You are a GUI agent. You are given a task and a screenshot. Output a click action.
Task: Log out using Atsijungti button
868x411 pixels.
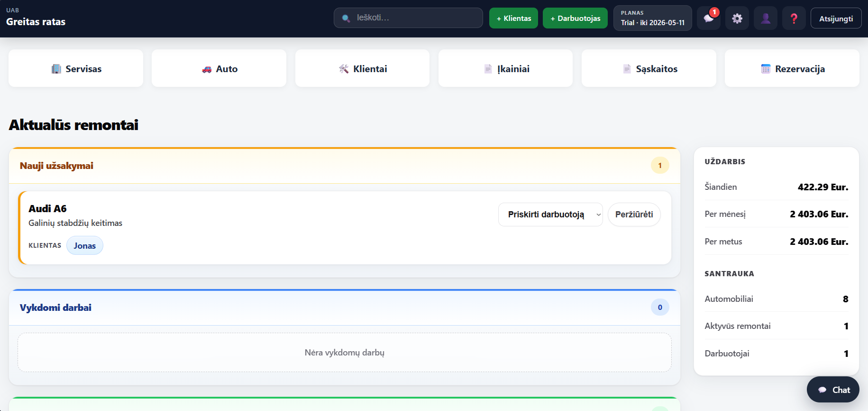coord(836,19)
